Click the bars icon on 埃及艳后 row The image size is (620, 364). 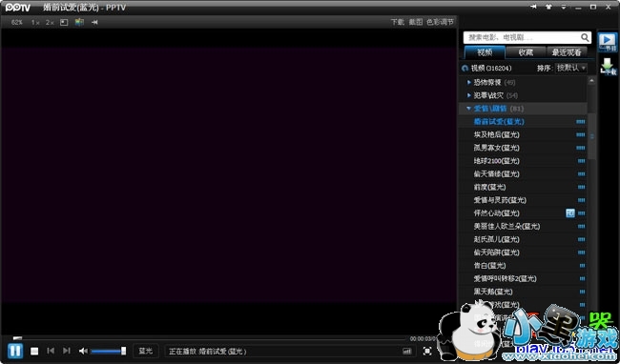tap(581, 134)
